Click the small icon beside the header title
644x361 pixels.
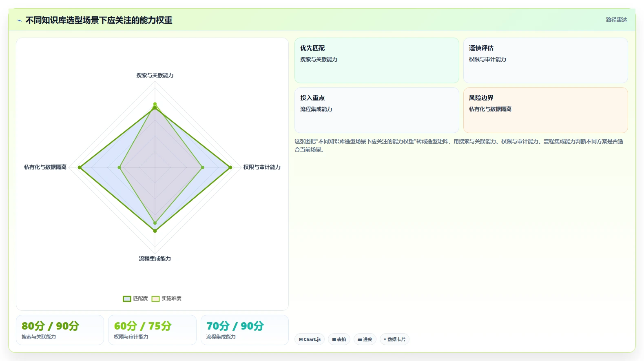[19, 20]
